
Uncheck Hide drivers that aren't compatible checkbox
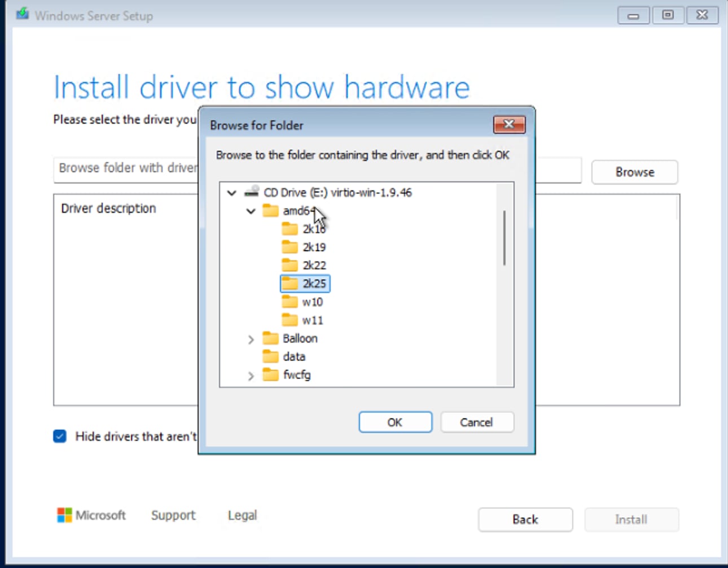[60, 436]
